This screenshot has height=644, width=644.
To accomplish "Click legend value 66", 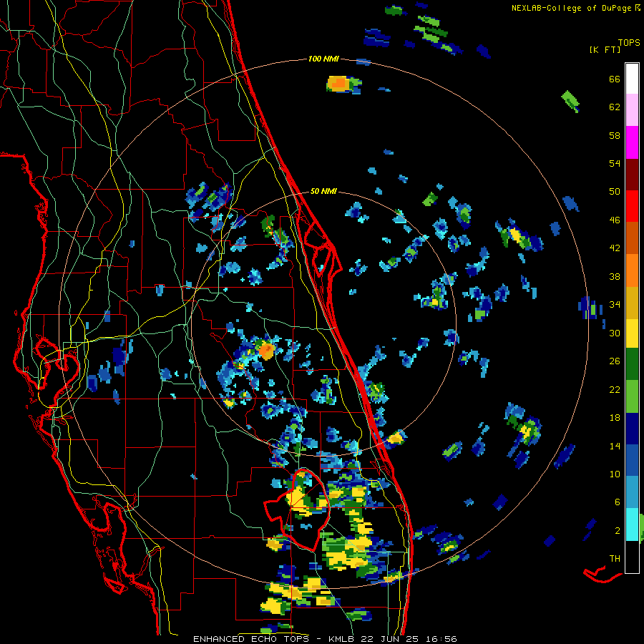I will [x=615, y=79].
